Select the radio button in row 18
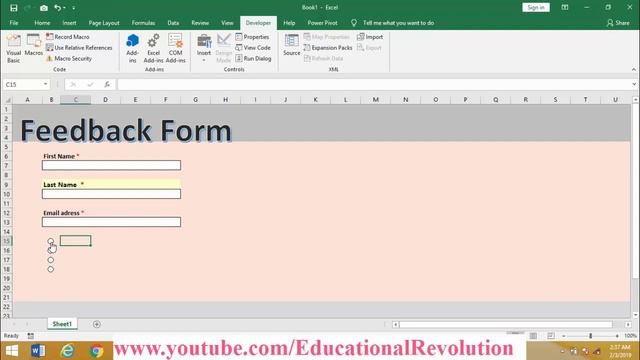The width and height of the screenshot is (640, 360). click(50, 269)
